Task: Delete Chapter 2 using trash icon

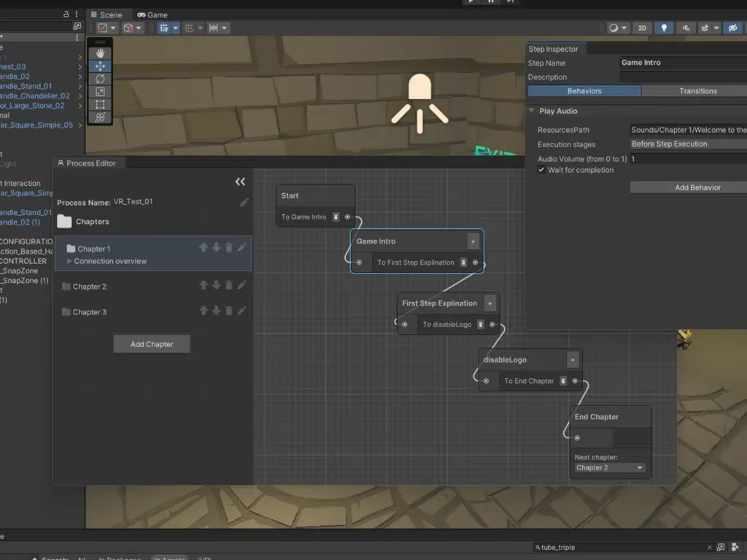Action: point(228,286)
